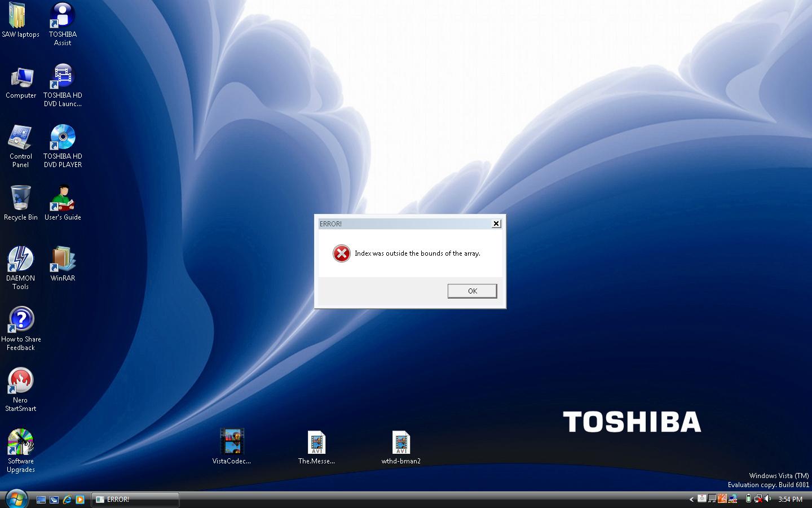Launch TOSHIBA Assist shortcut
Screen dimensions: 812x508
pos(63,24)
